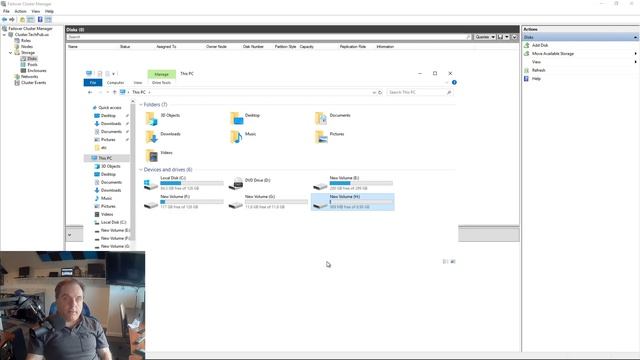Image resolution: width=640 pixels, height=360 pixels.
Task: Select the Desktop folder in Folders group
Action: pos(245,118)
